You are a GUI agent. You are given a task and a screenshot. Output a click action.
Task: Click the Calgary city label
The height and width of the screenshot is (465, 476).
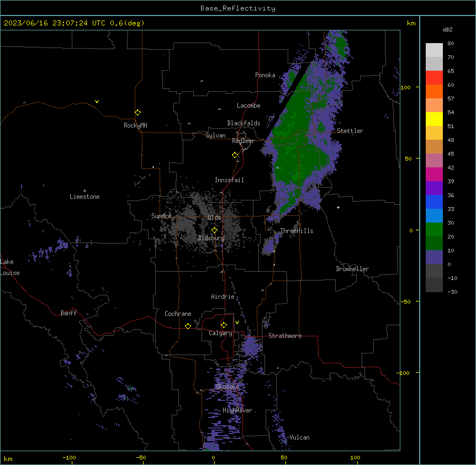[x=220, y=333]
